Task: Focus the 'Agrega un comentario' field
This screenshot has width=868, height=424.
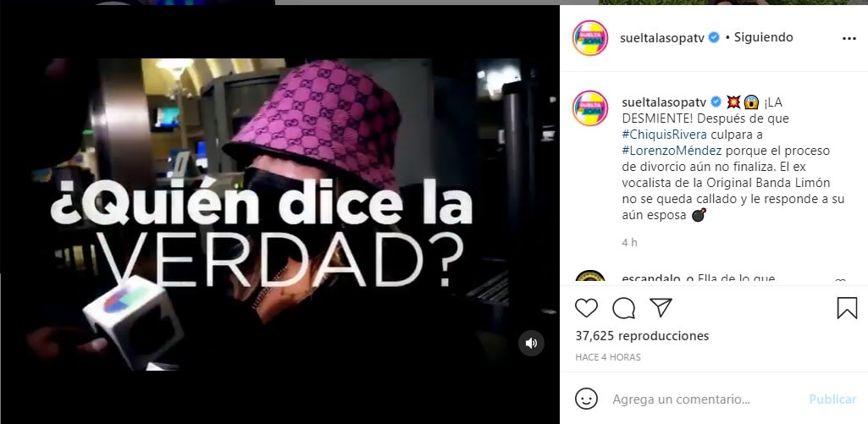Action: coord(705,399)
